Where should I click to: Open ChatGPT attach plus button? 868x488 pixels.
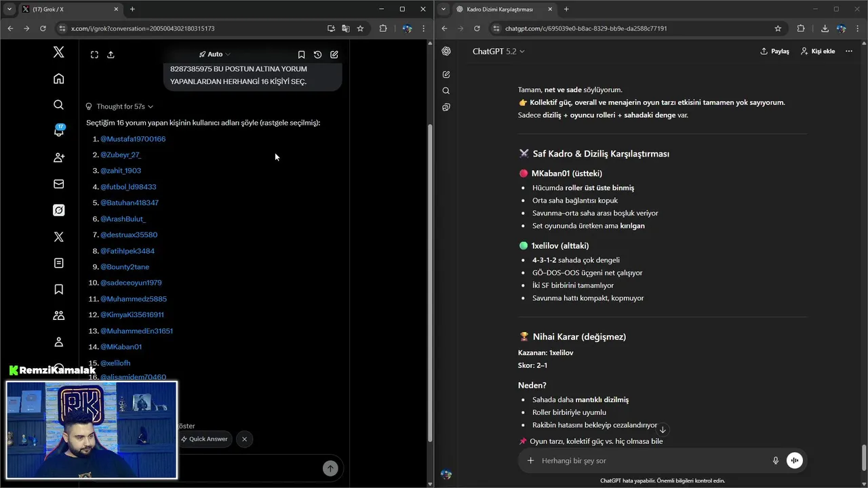click(x=530, y=461)
